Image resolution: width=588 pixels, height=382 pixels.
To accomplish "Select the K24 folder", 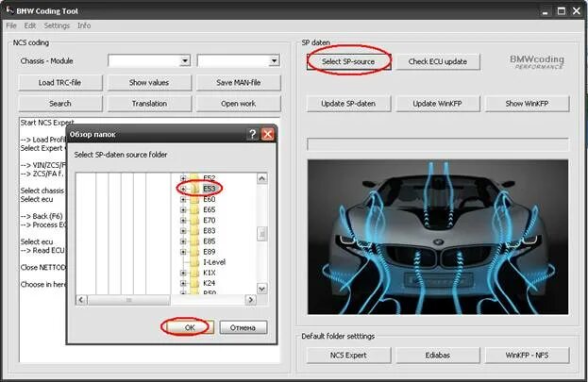I will coord(210,283).
